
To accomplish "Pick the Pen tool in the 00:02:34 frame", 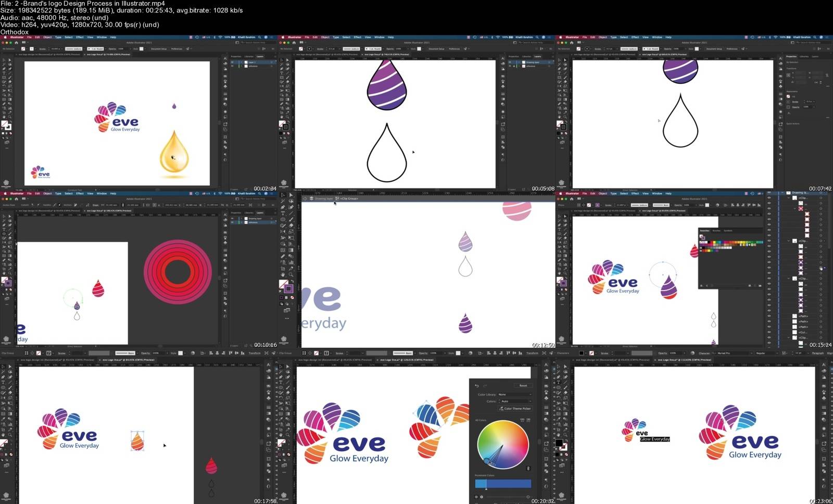I will click(x=3, y=69).
